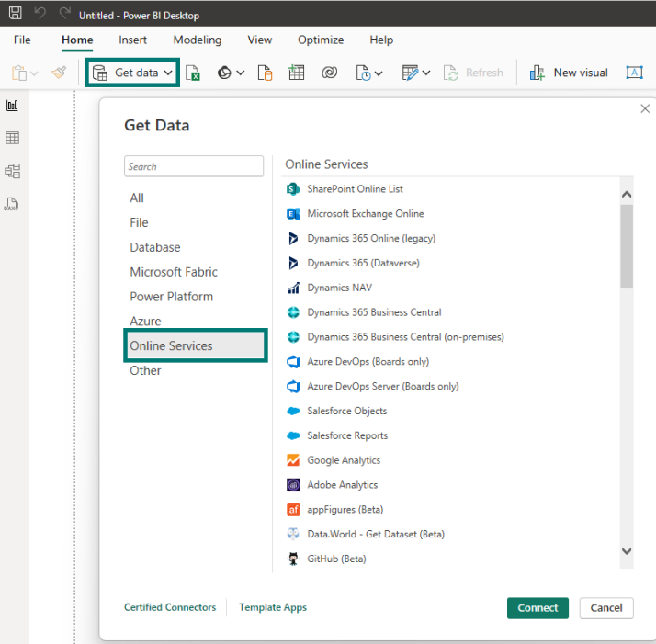Expand the Recent sources dropdown arrow
Image resolution: width=656 pixels, height=644 pixels.
[x=378, y=73]
